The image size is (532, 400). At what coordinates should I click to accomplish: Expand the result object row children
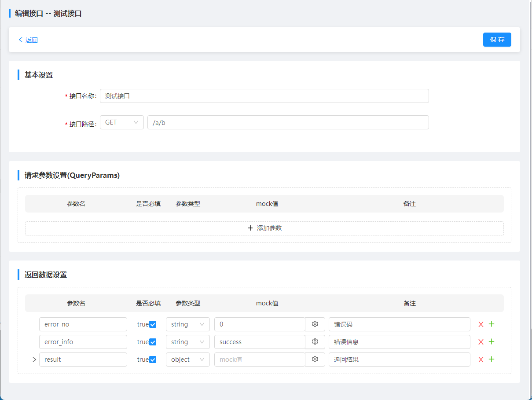tap(34, 360)
